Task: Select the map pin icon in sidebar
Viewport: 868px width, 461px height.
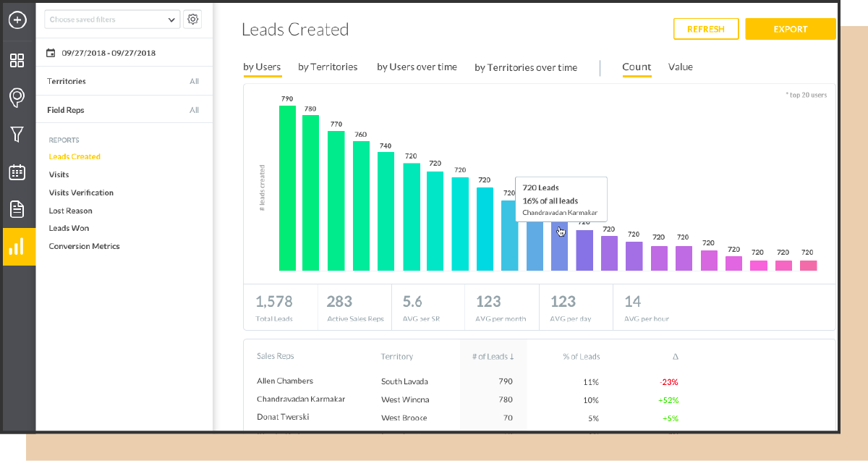Action: [17, 98]
